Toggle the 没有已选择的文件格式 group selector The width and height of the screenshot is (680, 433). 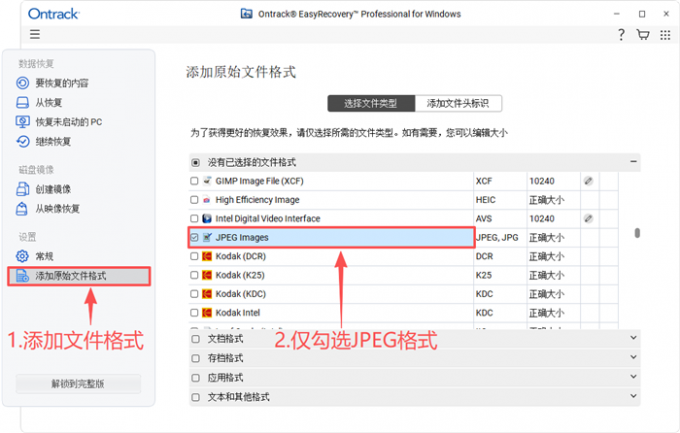(196, 162)
